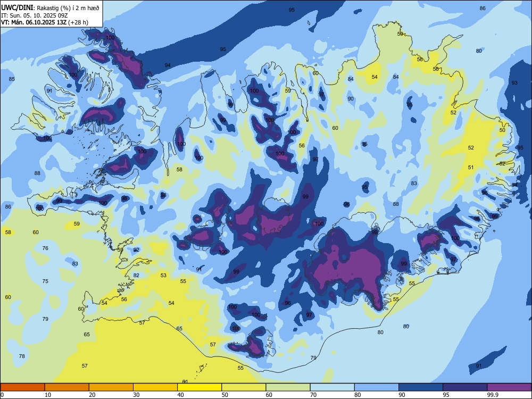
Task: Click the humidity value '50' on the map
Action: 503,130
